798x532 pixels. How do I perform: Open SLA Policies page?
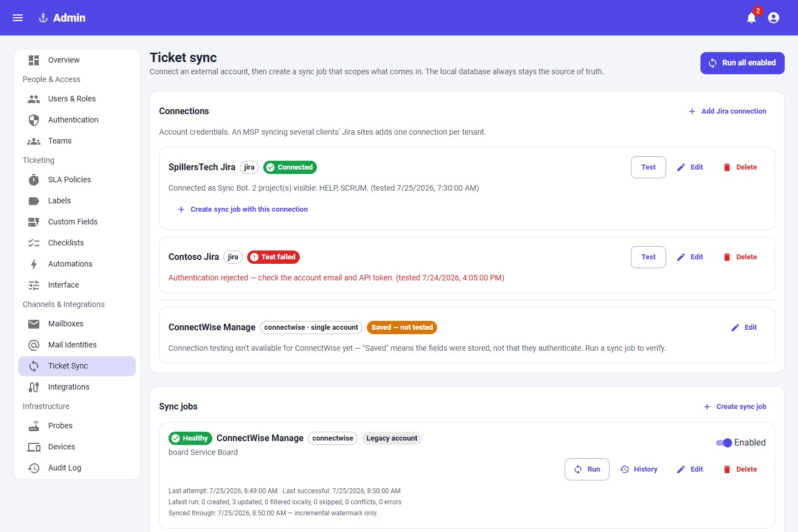77,180
